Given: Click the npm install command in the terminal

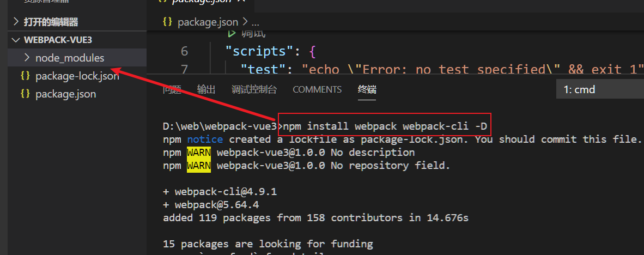Looking at the screenshot, I should [385, 126].
